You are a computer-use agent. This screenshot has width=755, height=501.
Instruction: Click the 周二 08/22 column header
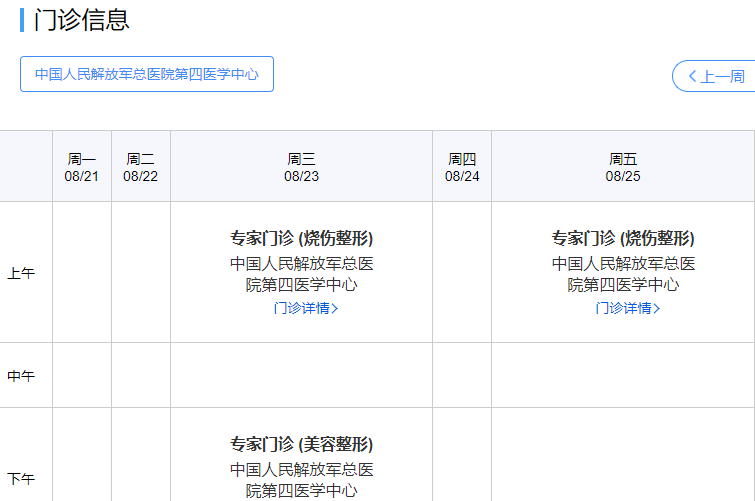tap(141, 167)
